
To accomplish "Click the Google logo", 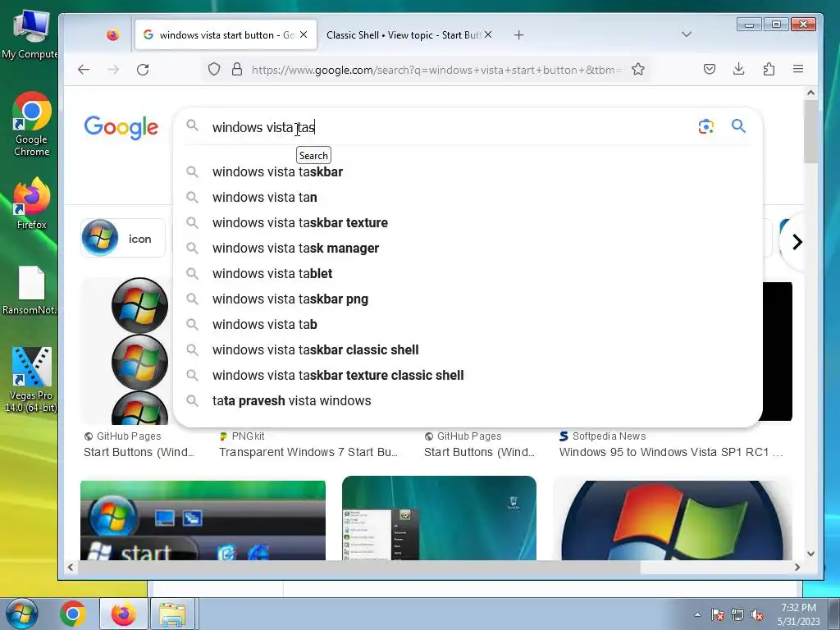I will (x=121, y=127).
